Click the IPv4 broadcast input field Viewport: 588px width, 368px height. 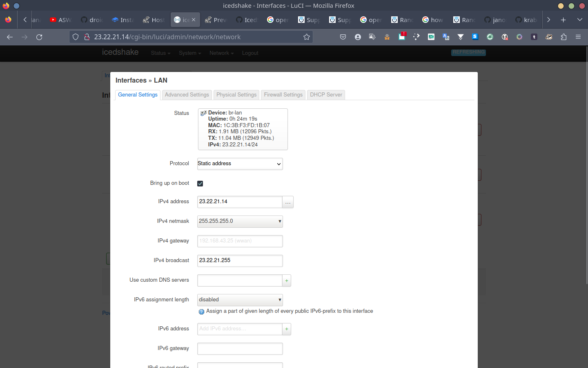pyautogui.click(x=240, y=260)
